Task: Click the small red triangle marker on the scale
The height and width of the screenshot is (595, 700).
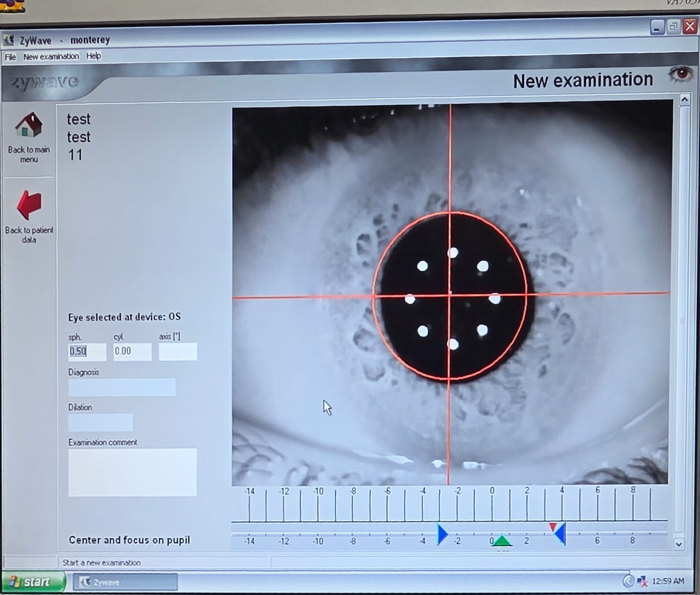Action: [x=553, y=527]
